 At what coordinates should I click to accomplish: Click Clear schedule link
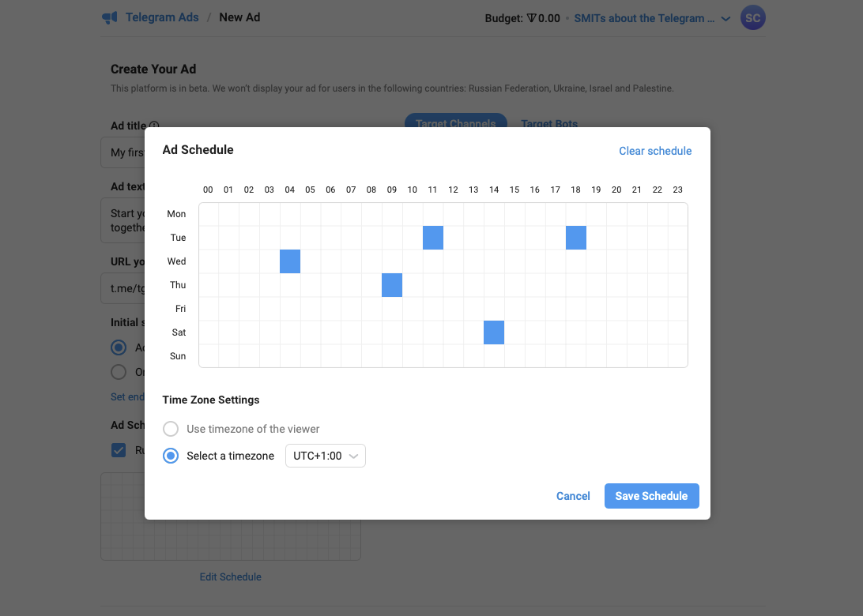pyautogui.click(x=655, y=151)
